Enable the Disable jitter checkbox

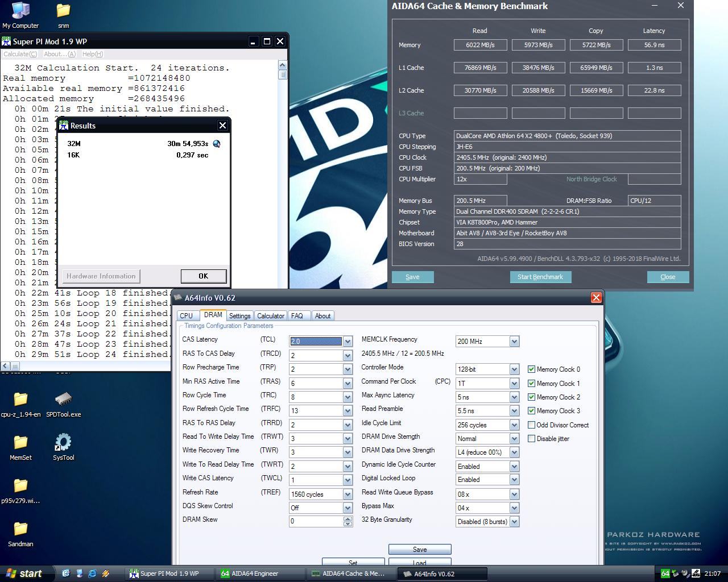pos(531,439)
